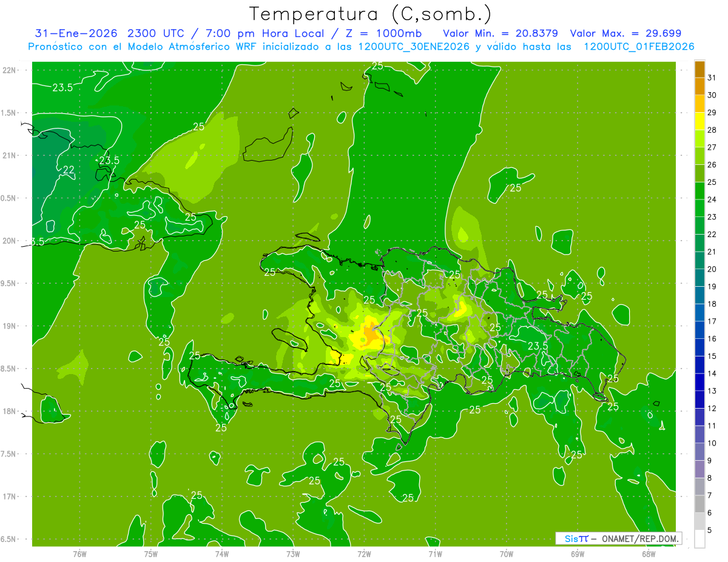This screenshot has height=562, width=728.
Task: Click the '22' contour label over eastern Cuba
Action: click(69, 170)
